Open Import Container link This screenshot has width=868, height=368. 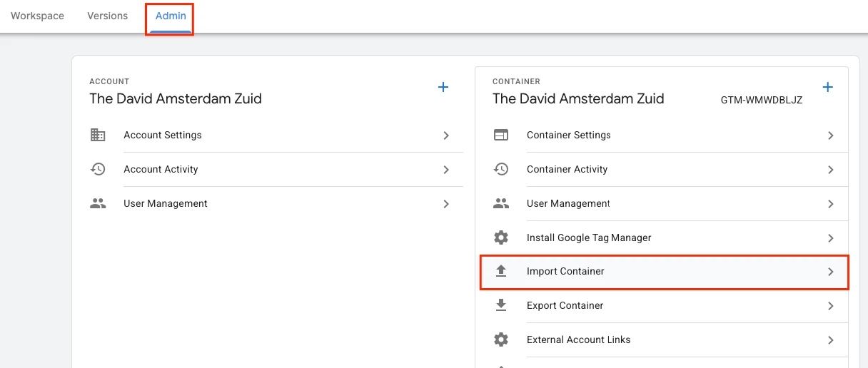click(565, 271)
